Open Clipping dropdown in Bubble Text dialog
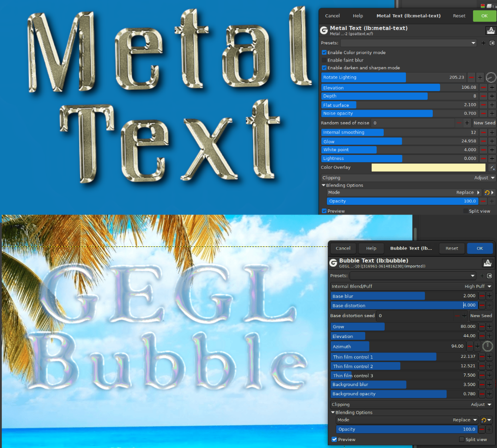Image resolution: width=497 pixels, height=448 pixels. click(411, 404)
